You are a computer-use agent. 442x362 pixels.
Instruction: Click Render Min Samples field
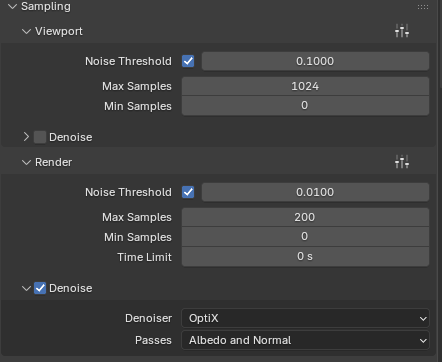305,237
